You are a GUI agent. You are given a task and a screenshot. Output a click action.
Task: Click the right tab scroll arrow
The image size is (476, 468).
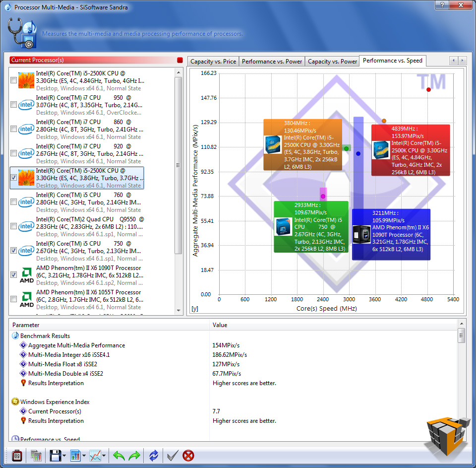point(462,61)
